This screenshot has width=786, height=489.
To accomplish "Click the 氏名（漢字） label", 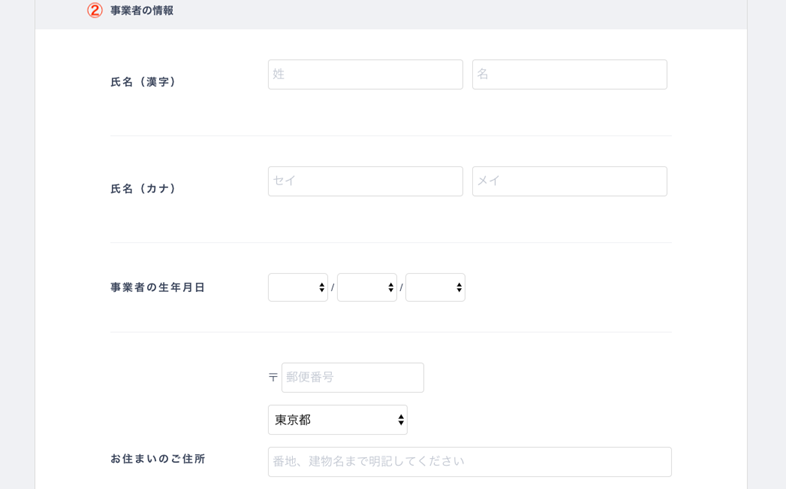I will (144, 82).
